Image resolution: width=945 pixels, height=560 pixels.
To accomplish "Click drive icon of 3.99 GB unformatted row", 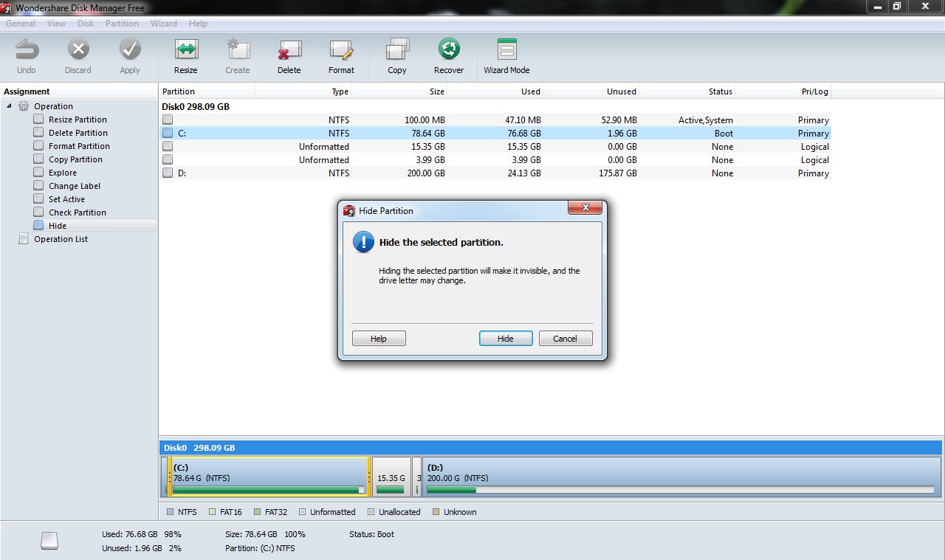I will click(x=168, y=160).
